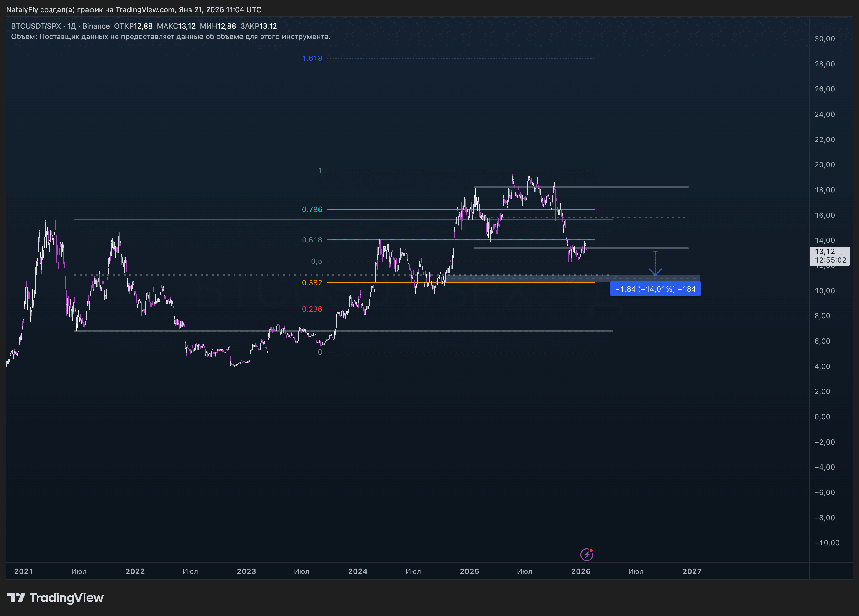The width and height of the screenshot is (859, 616).
Task: Click the purple lightning event icon
Action: [x=587, y=555]
